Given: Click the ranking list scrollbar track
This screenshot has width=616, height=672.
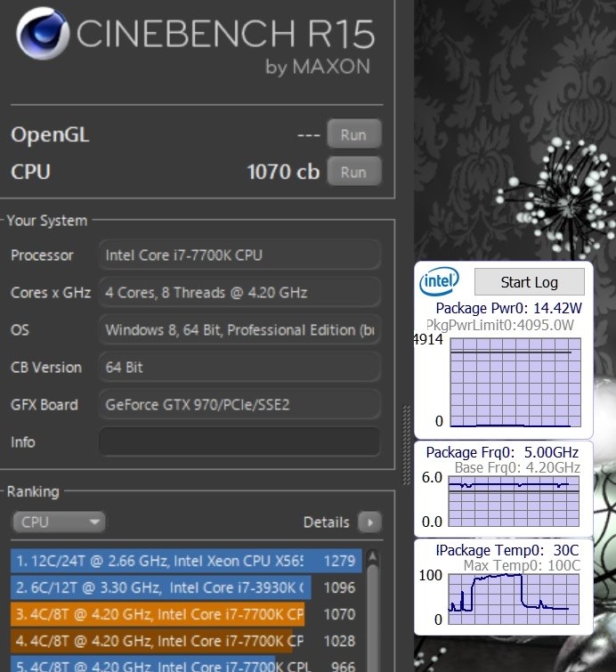Looking at the screenshot, I should [x=372, y=619].
